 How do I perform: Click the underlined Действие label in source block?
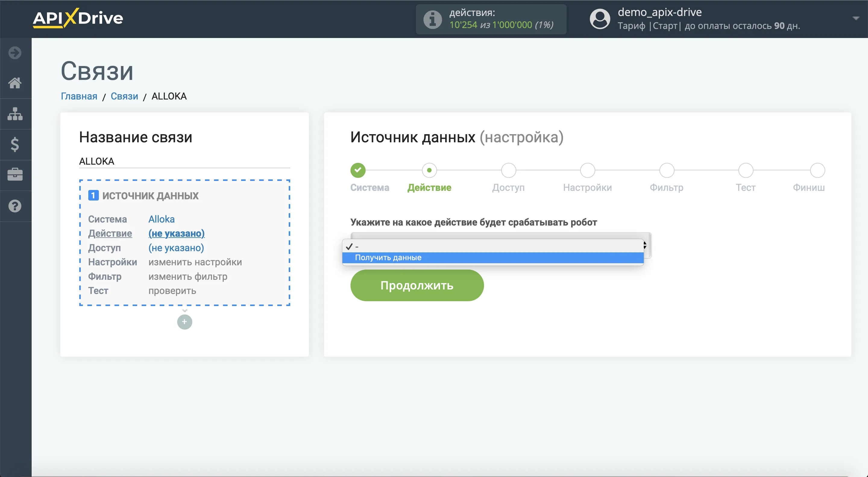(x=110, y=233)
